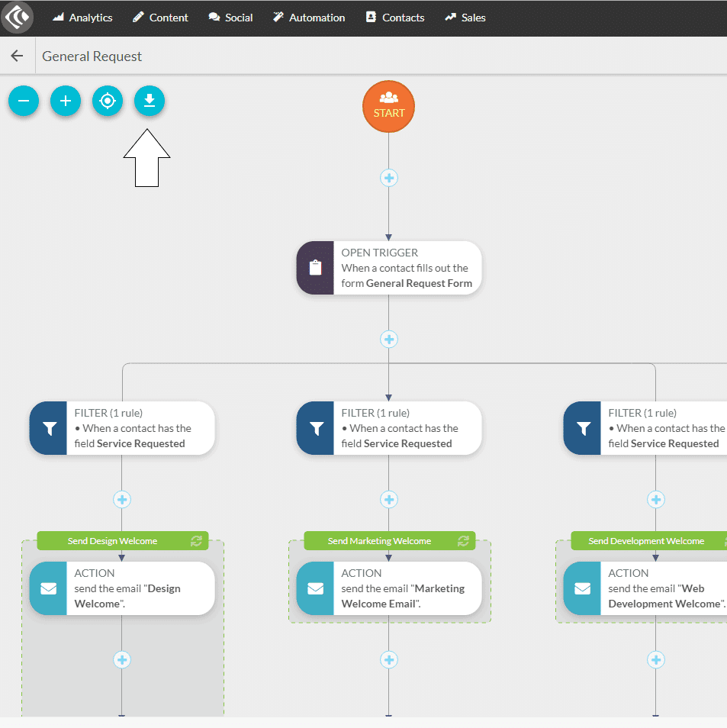
Task: Add step below the Design filter
Action: 122,500
